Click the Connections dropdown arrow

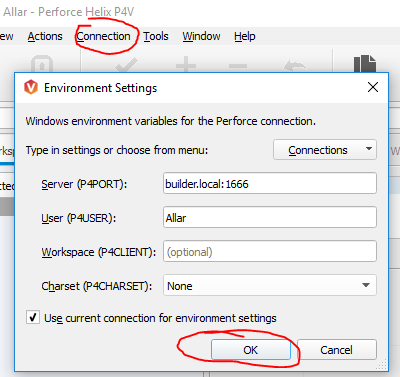(x=369, y=149)
